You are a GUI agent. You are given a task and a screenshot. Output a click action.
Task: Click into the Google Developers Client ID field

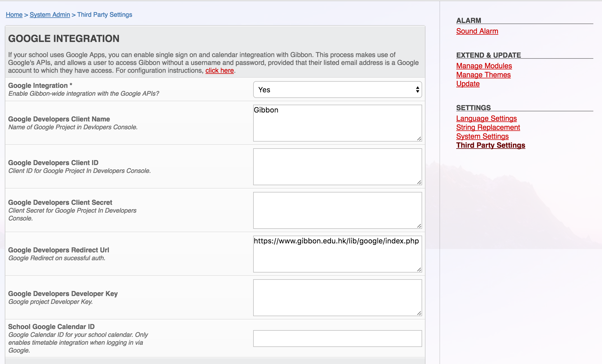tap(337, 167)
